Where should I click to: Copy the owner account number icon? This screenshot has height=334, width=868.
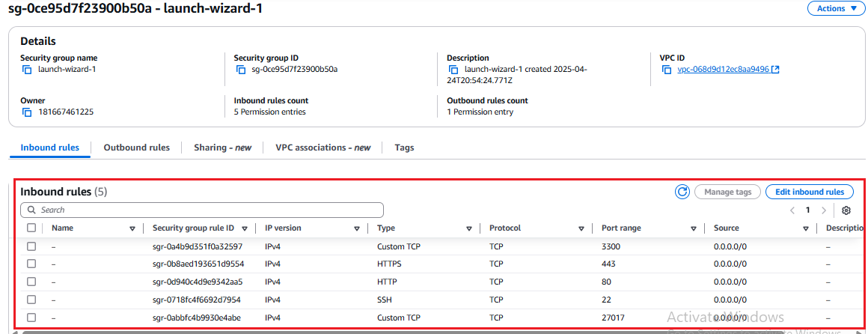point(27,112)
